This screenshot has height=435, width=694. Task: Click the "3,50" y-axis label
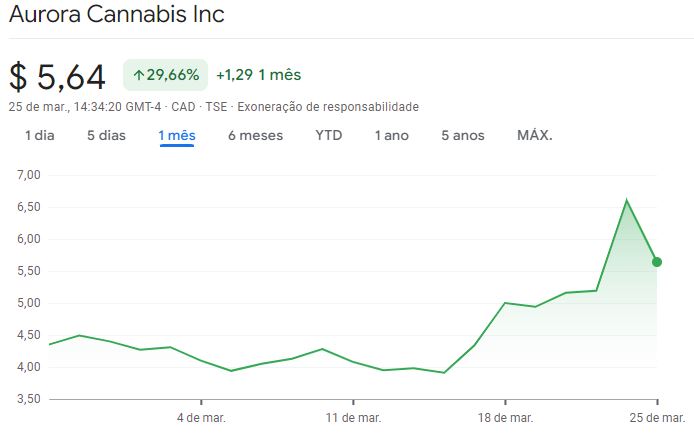(27, 399)
